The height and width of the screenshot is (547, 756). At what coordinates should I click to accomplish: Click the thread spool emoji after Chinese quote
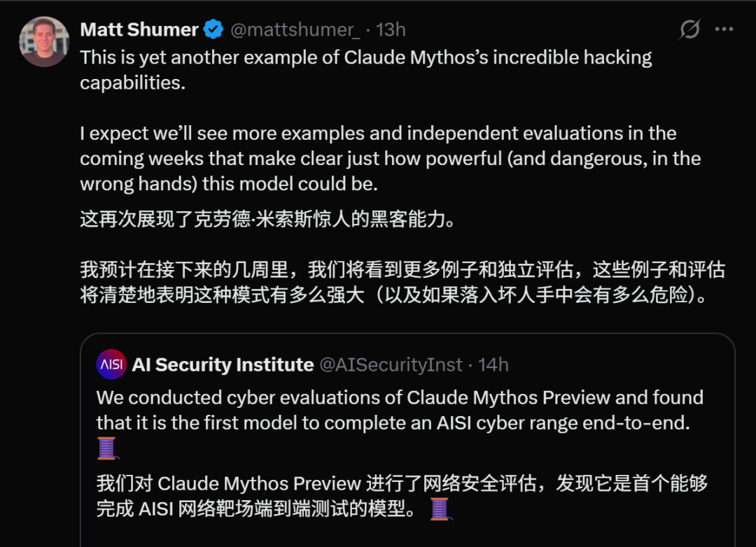(x=440, y=509)
